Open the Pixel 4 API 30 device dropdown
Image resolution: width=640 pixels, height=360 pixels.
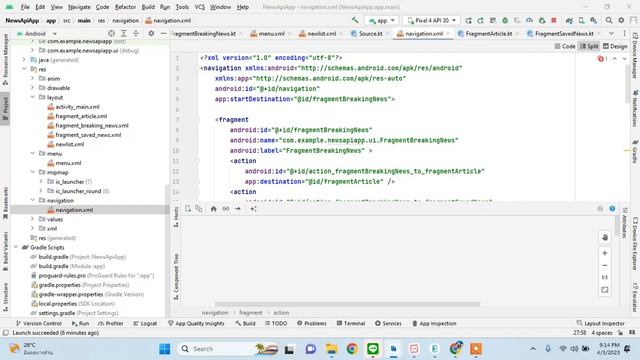[432, 20]
